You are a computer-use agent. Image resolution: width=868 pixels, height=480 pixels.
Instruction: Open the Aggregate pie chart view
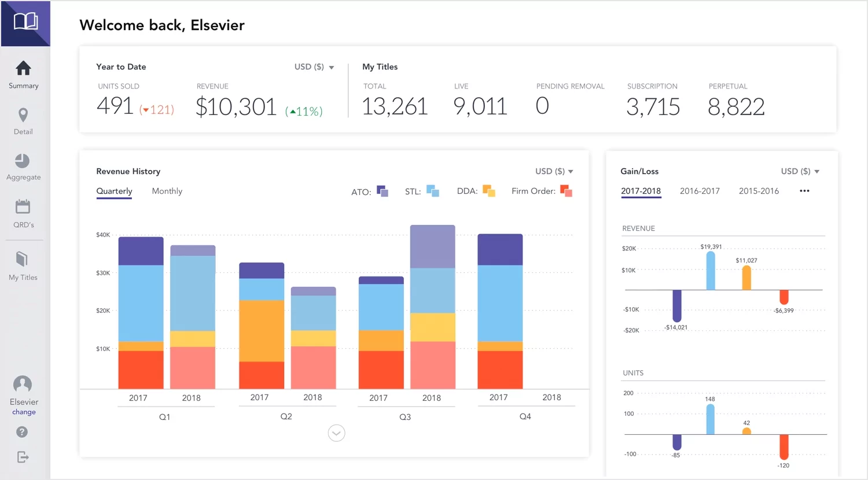pyautogui.click(x=23, y=161)
